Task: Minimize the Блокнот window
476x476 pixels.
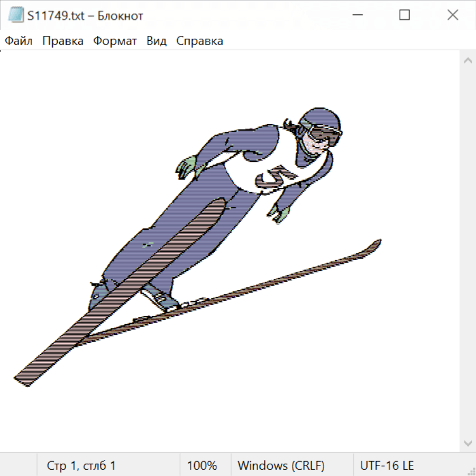Action: [356, 15]
